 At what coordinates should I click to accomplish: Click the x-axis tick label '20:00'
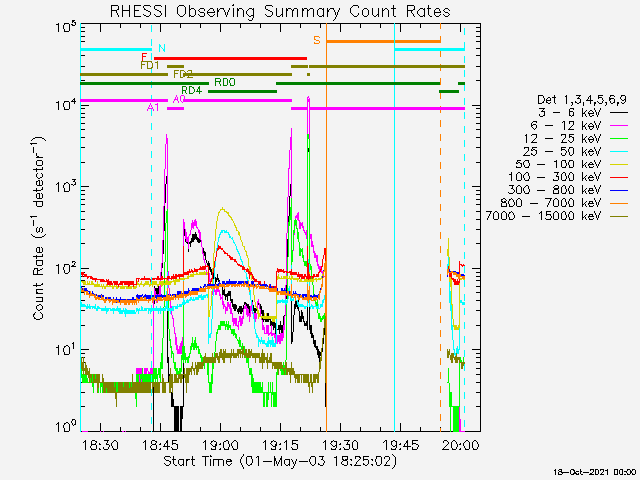pyautogui.click(x=460, y=445)
